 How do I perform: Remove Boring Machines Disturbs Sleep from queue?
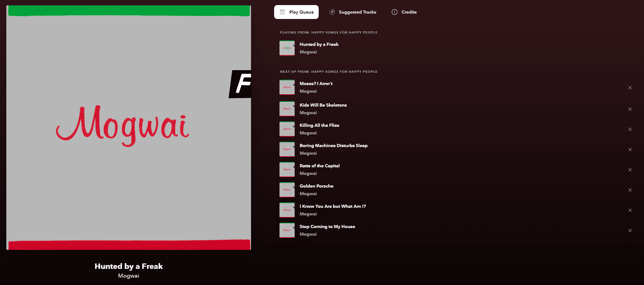pyautogui.click(x=630, y=150)
